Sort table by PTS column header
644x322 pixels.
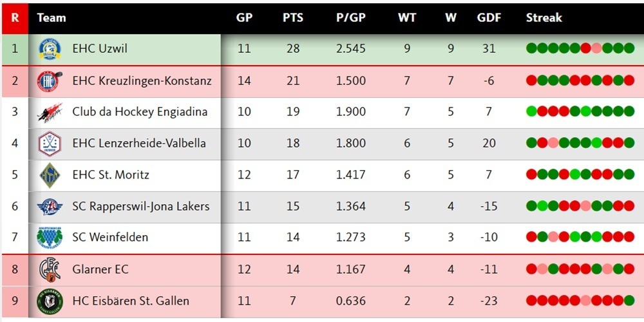pyautogui.click(x=292, y=18)
